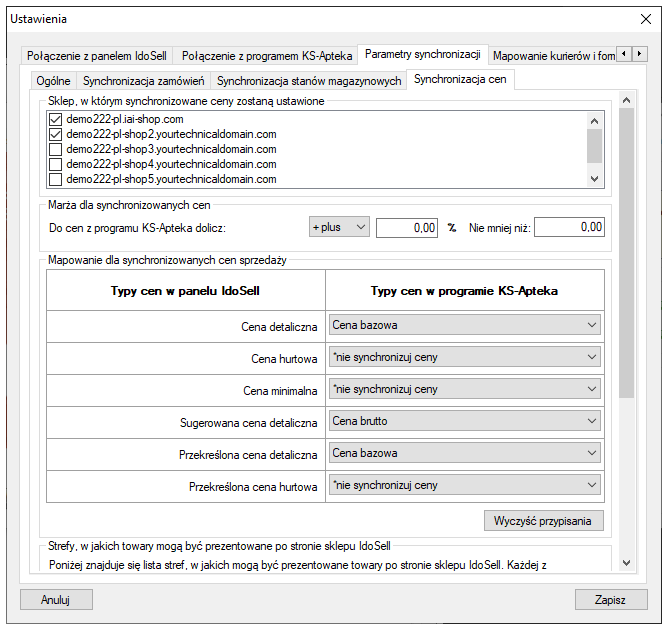Click the main panel scroll-up arrow
Viewport: 668px width, 630px height.
coord(626,100)
